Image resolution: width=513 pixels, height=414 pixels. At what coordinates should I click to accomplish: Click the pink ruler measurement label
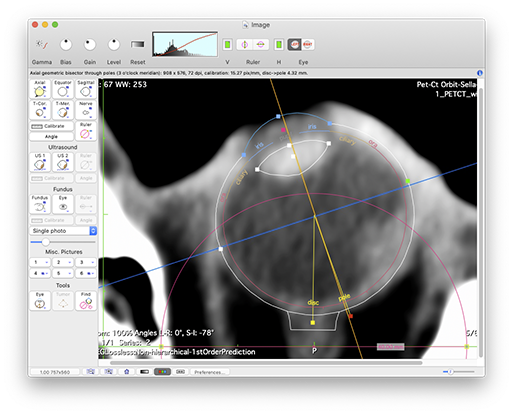tap(390, 347)
